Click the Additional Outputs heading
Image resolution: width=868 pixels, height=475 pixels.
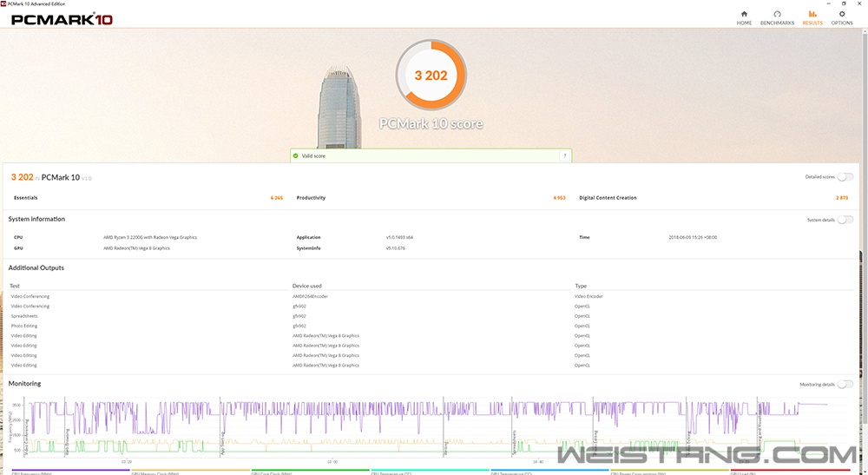click(x=36, y=268)
